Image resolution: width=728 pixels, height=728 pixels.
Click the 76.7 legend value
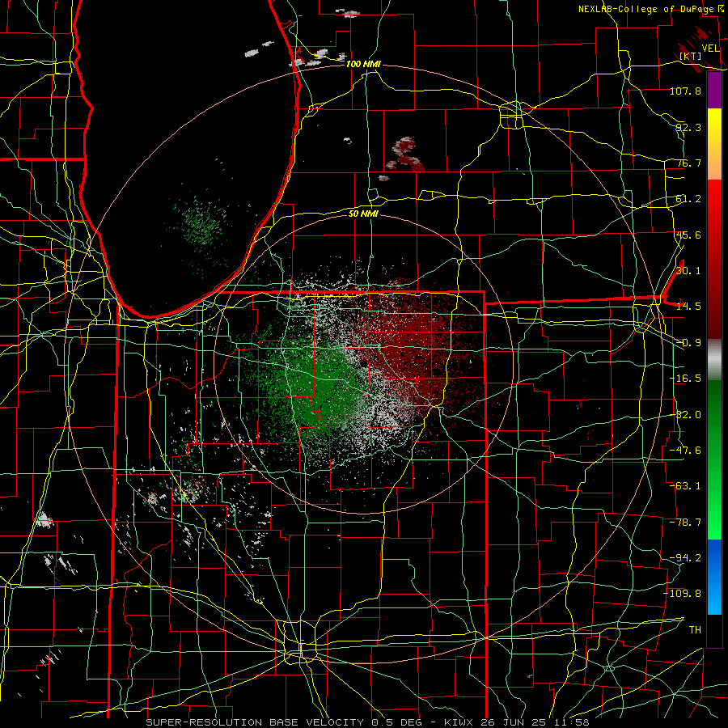(688, 163)
